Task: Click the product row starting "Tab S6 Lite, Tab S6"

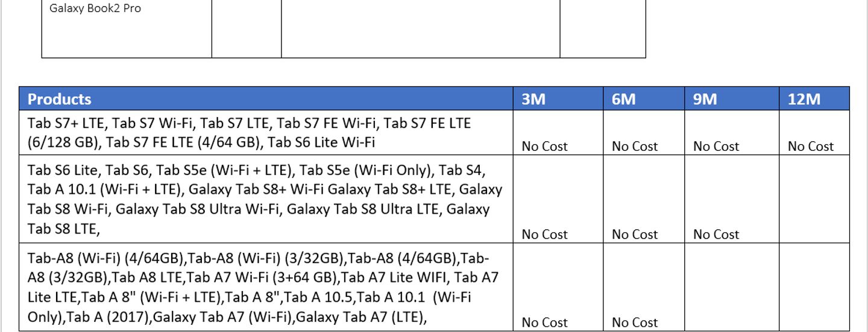Action: [x=265, y=199]
